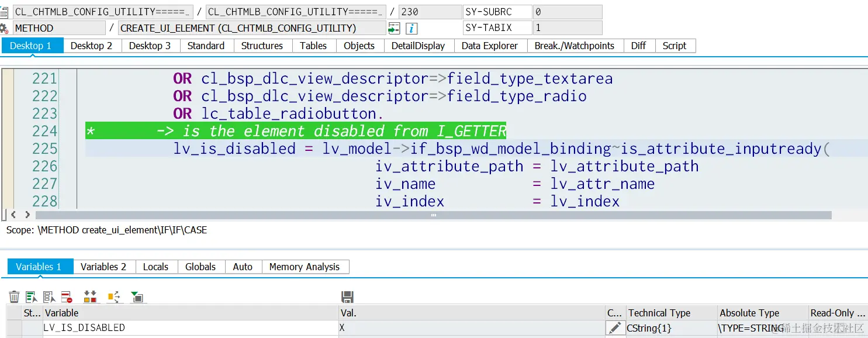Click line number 221 in the gutter
The width and height of the screenshot is (868, 338).
(45, 78)
